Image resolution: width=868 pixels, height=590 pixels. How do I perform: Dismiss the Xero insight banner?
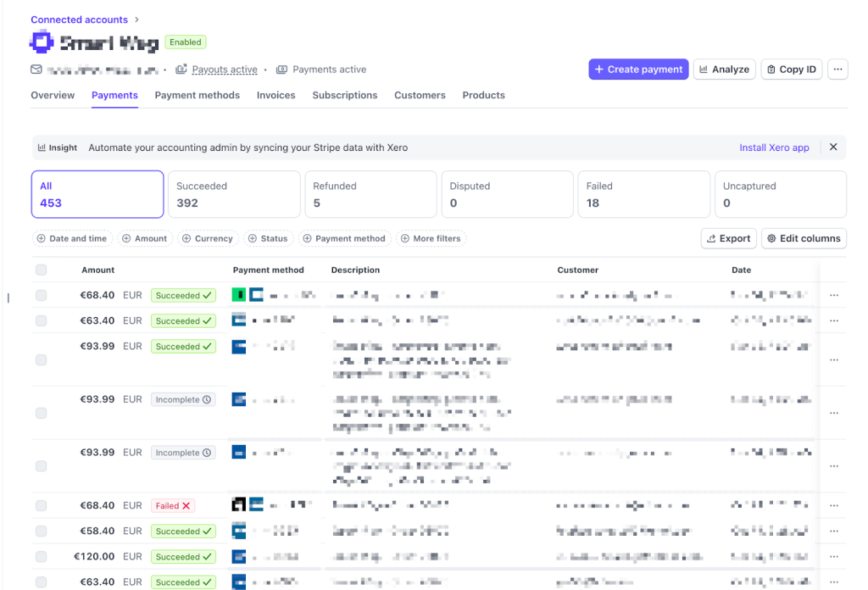tap(833, 147)
